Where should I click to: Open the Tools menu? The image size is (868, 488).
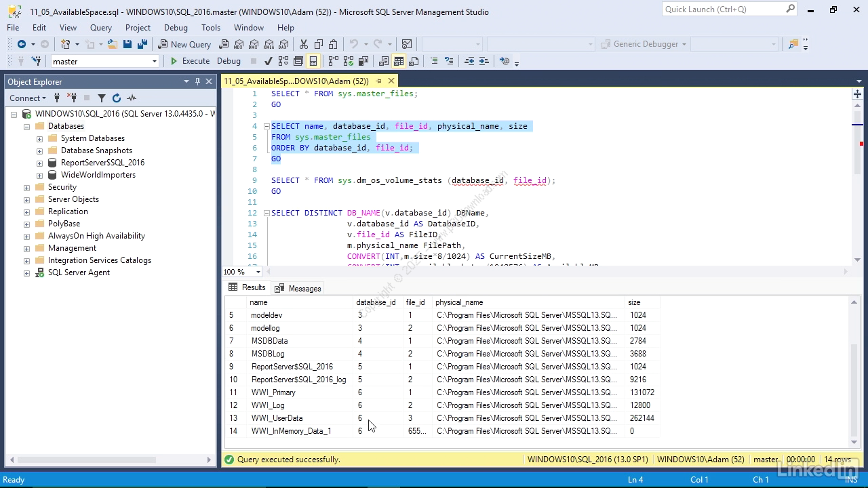coord(211,28)
